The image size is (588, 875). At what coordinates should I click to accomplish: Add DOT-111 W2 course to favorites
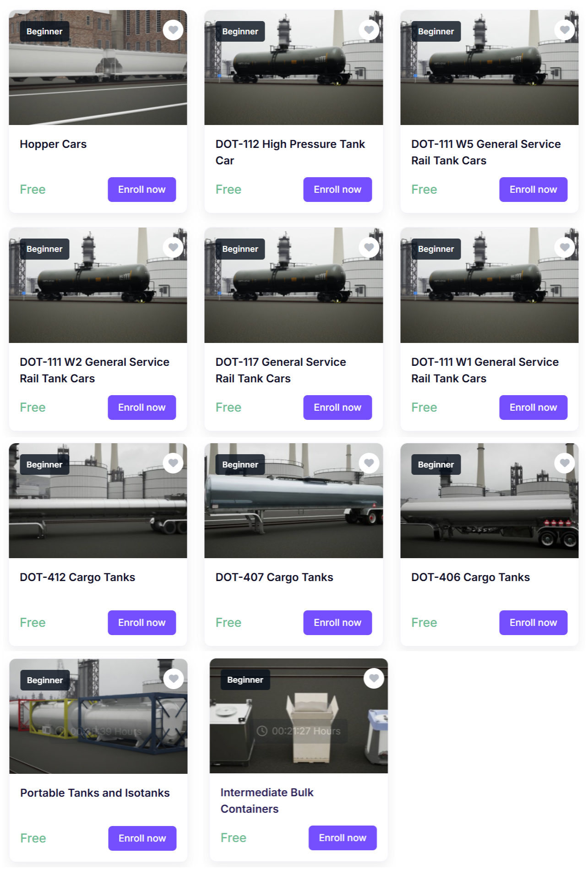pos(173,248)
